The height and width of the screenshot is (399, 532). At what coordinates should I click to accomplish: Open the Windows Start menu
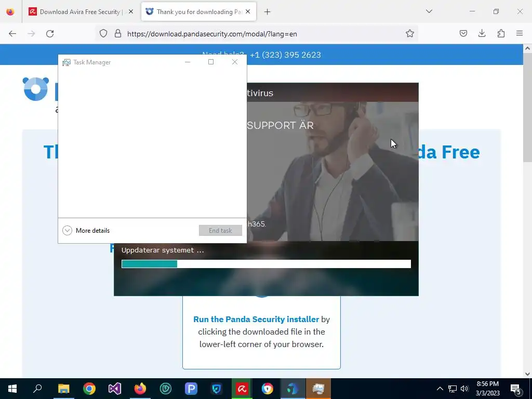point(12,389)
